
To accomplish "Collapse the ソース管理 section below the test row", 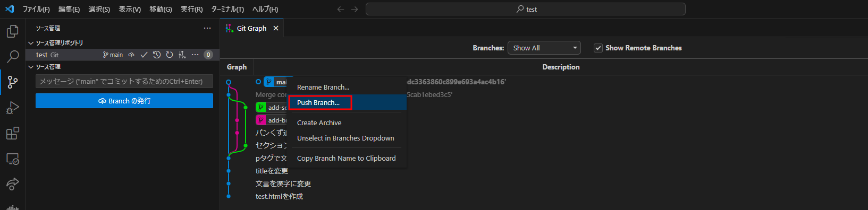I will (x=30, y=67).
